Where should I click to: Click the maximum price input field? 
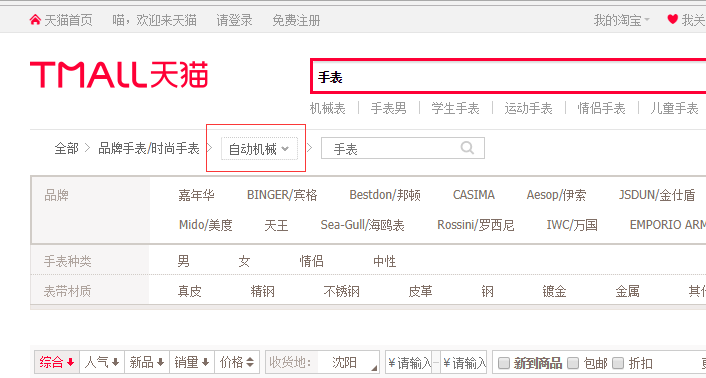point(464,362)
